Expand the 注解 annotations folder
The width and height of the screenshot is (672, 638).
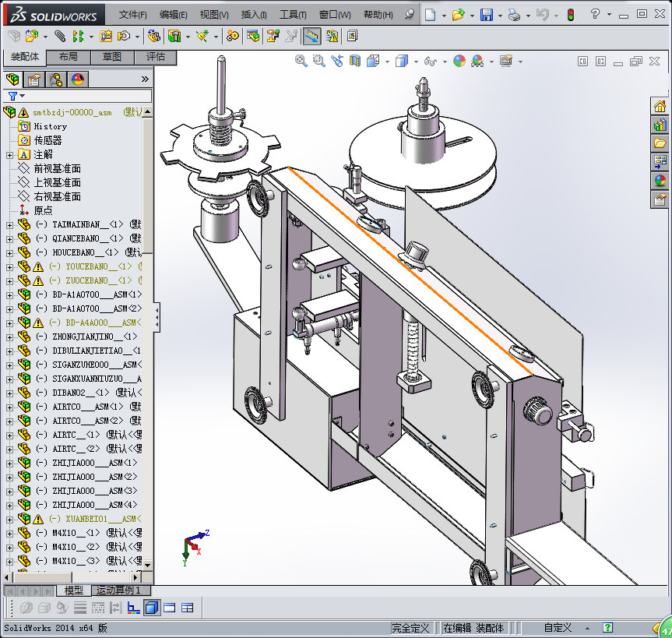tap(9, 154)
